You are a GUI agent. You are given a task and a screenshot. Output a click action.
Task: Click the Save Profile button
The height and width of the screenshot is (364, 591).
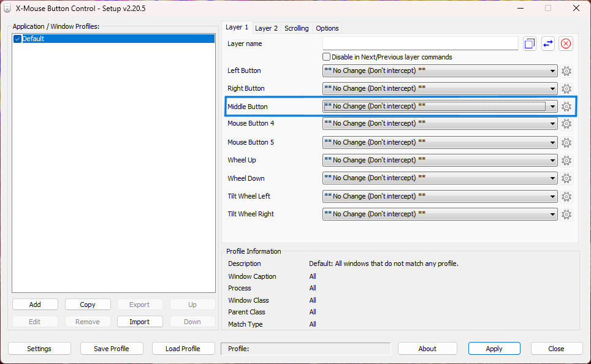point(112,349)
